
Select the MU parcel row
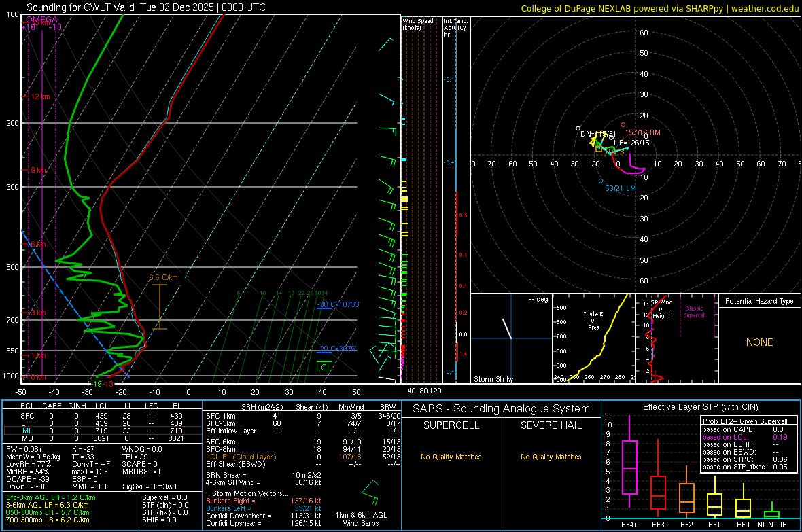point(103,438)
